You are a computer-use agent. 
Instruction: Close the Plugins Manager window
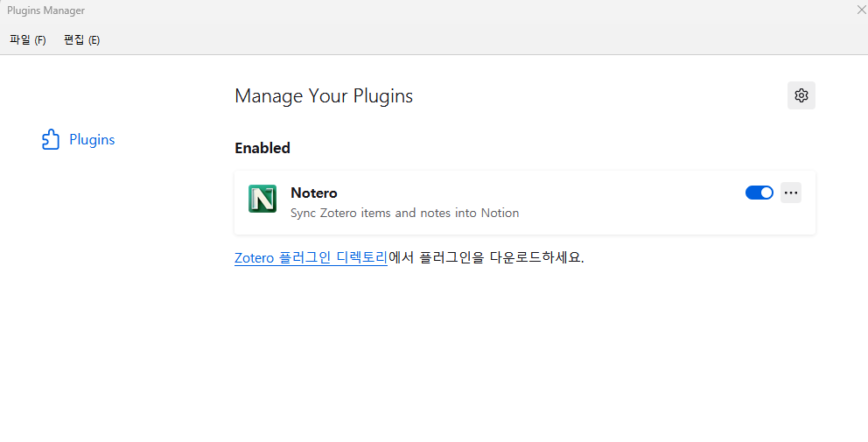pyautogui.click(x=861, y=10)
